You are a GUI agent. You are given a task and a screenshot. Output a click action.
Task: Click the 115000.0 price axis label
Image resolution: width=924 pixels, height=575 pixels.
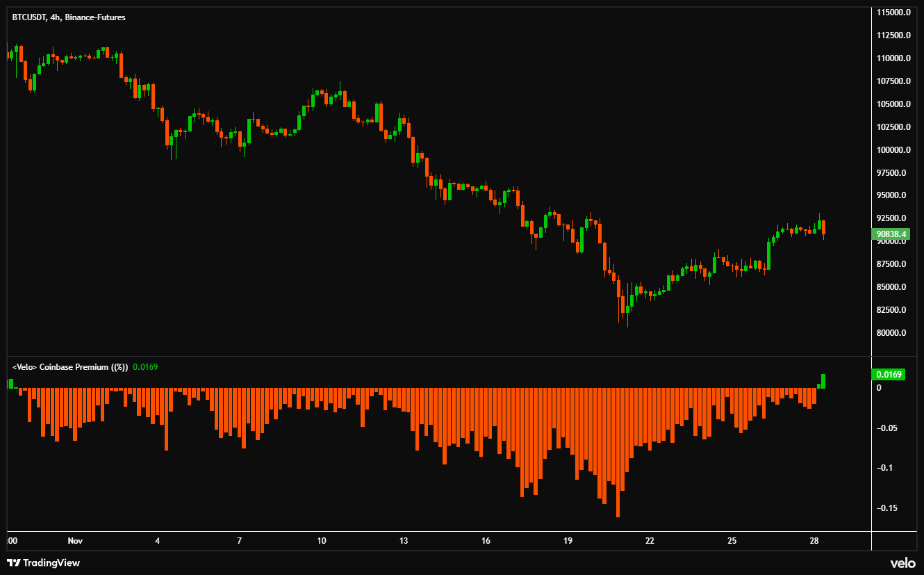point(893,13)
